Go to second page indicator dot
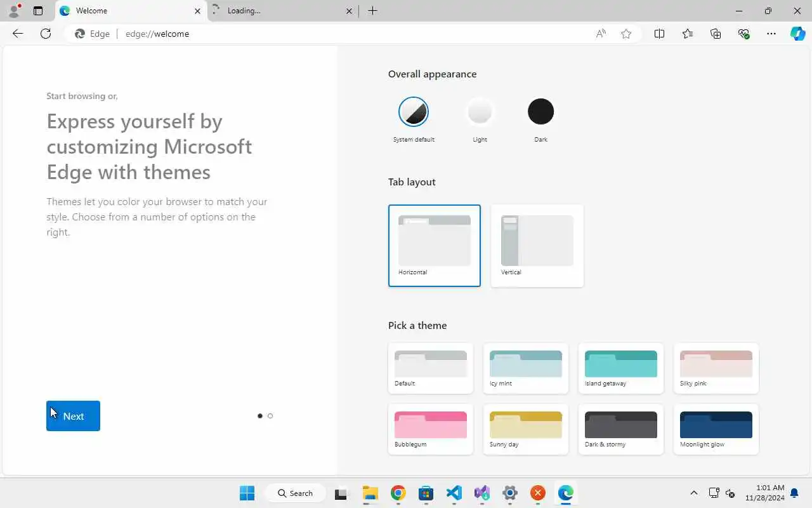Image resolution: width=812 pixels, height=508 pixels. (270, 416)
